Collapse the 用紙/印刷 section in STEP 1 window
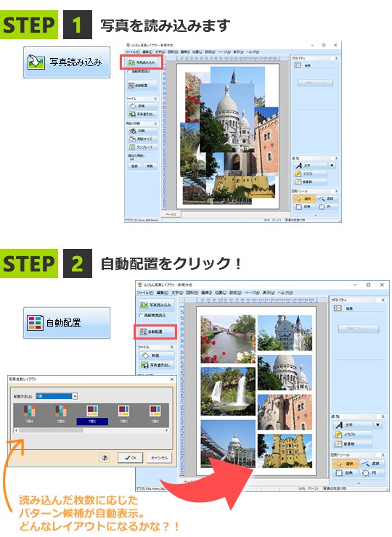The width and height of the screenshot is (392, 537). [x=155, y=123]
